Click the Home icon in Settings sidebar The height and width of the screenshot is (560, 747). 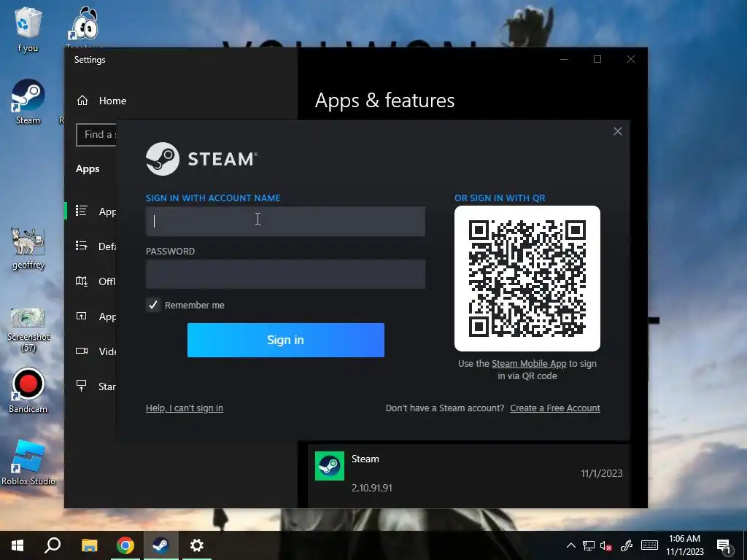(x=82, y=101)
